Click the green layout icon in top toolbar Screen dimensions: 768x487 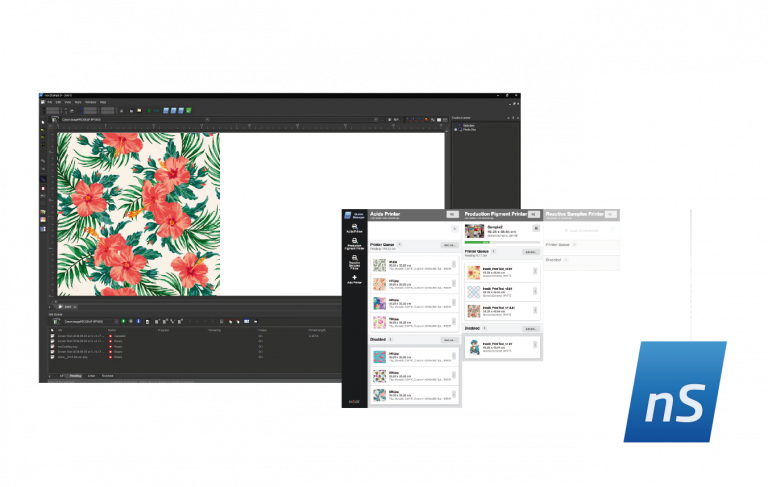tap(189, 111)
